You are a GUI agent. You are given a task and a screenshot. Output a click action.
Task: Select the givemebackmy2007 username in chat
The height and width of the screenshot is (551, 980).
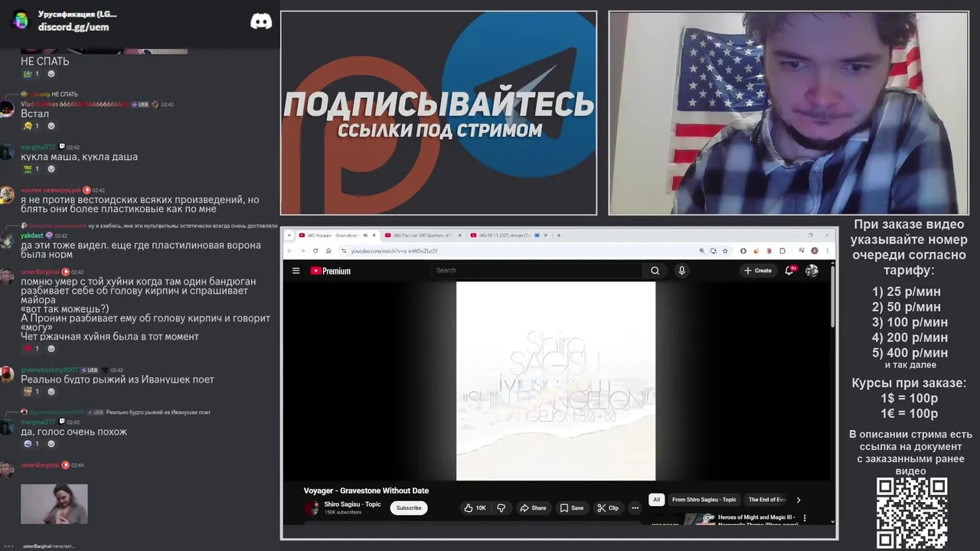click(x=49, y=370)
